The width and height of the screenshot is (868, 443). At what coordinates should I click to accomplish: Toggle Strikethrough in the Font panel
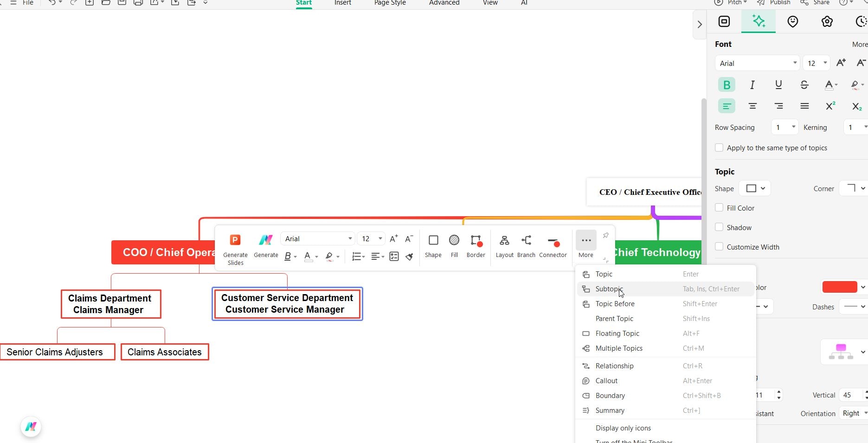click(x=804, y=85)
